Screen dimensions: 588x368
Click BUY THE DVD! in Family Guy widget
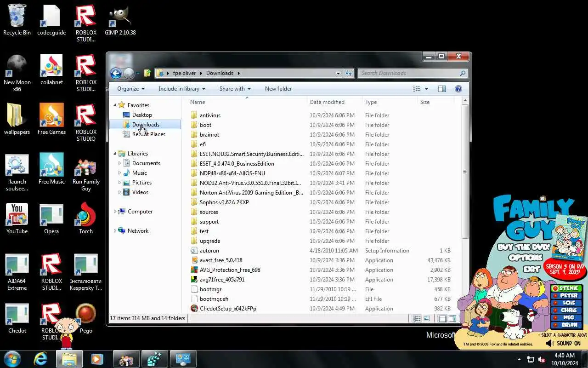[x=523, y=247]
